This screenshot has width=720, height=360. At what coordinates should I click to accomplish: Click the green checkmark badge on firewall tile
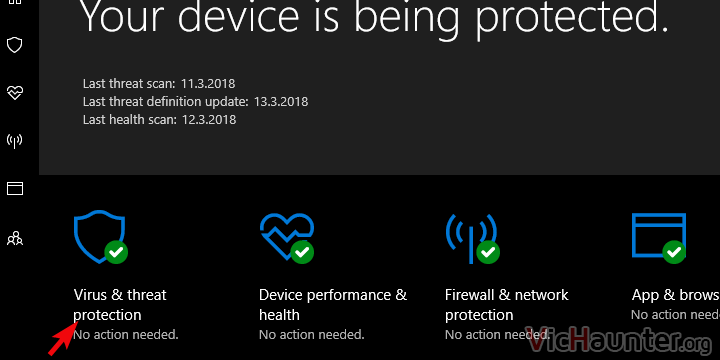[488, 252]
